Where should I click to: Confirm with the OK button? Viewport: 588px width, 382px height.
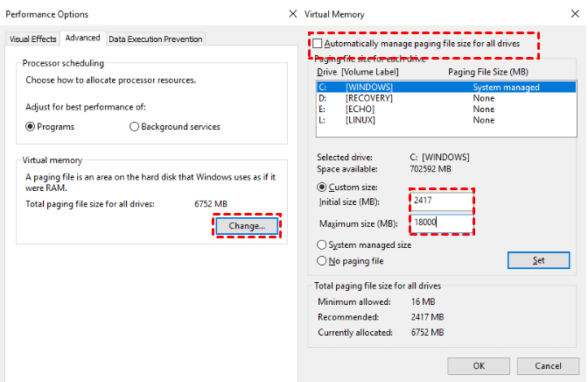pos(479,365)
